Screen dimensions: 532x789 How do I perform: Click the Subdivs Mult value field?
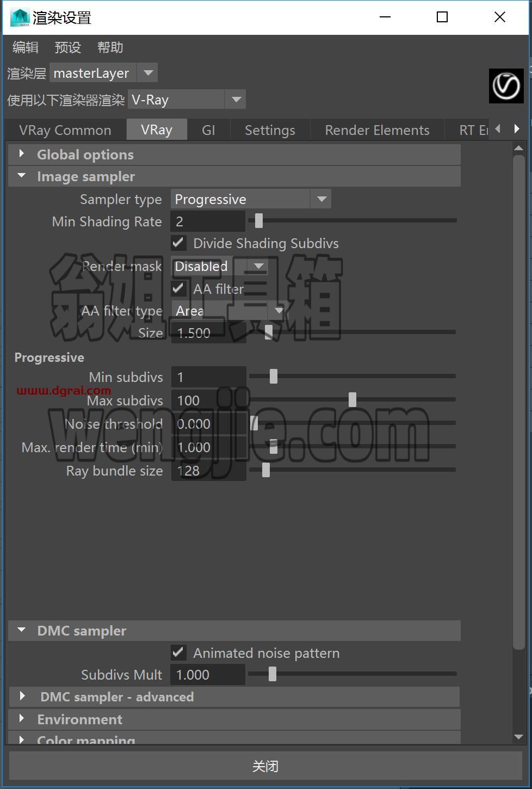coord(208,675)
